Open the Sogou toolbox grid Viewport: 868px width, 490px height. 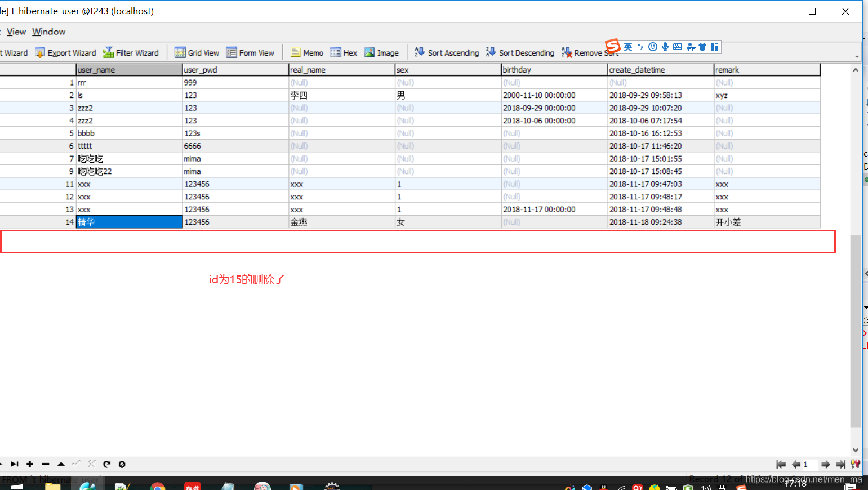[x=715, y=47]
